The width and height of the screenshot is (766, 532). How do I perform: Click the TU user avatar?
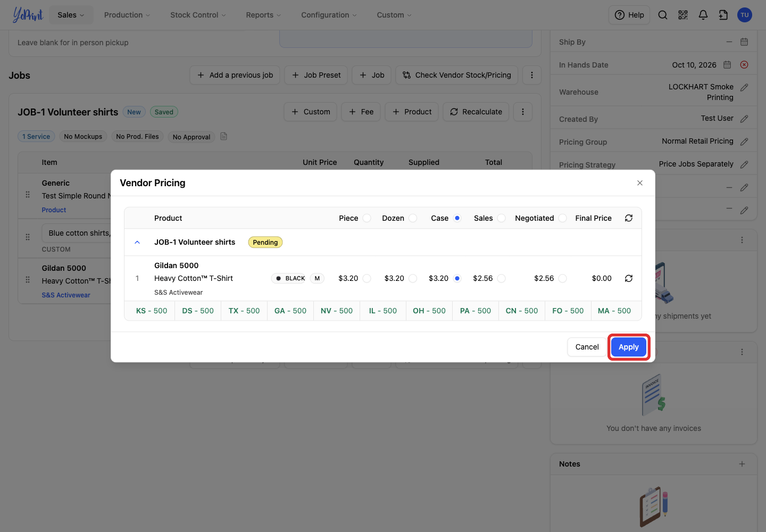[745, 15]
